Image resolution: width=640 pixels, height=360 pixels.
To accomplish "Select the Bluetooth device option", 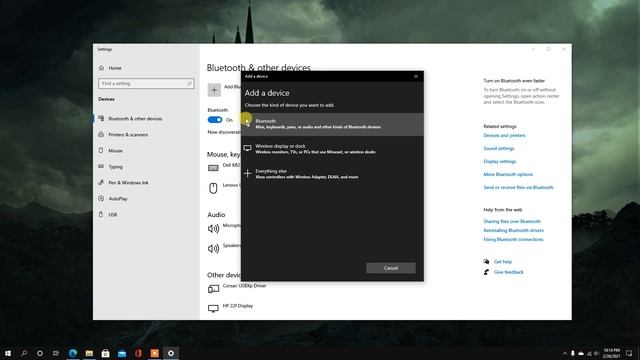I will pos(332,124).
